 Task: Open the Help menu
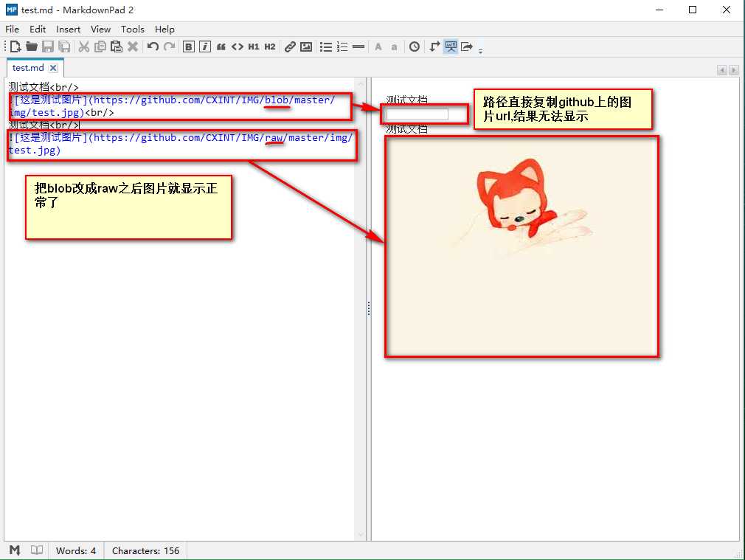pos(165,29)
